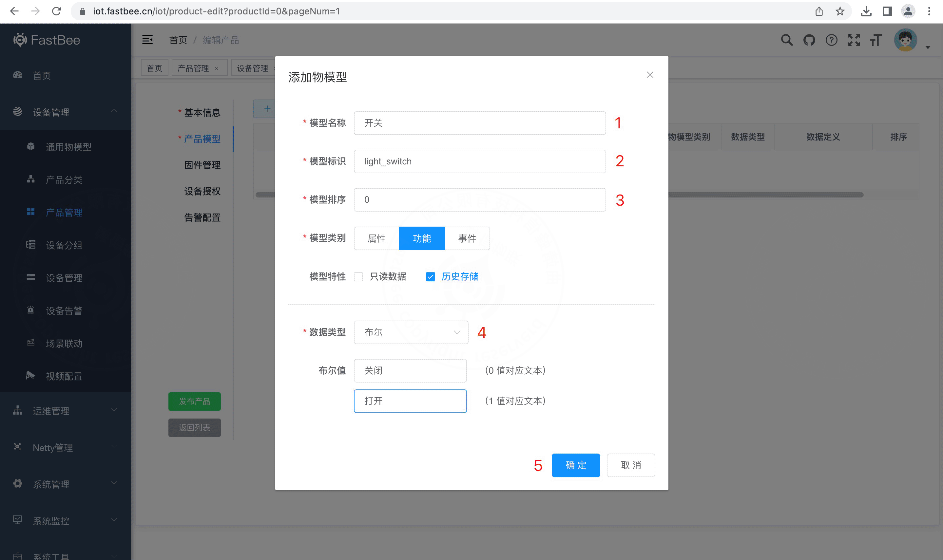The image size is (943, 560).
Task: Open 设备告警 in sidebar
Action: tap(65, 310)
